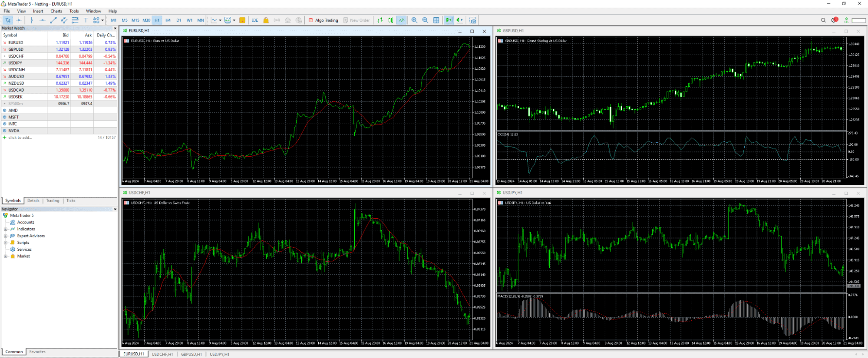Switch chart to line chart mode
Viewport: 868px width, 358px height.
tap(402, 20)
